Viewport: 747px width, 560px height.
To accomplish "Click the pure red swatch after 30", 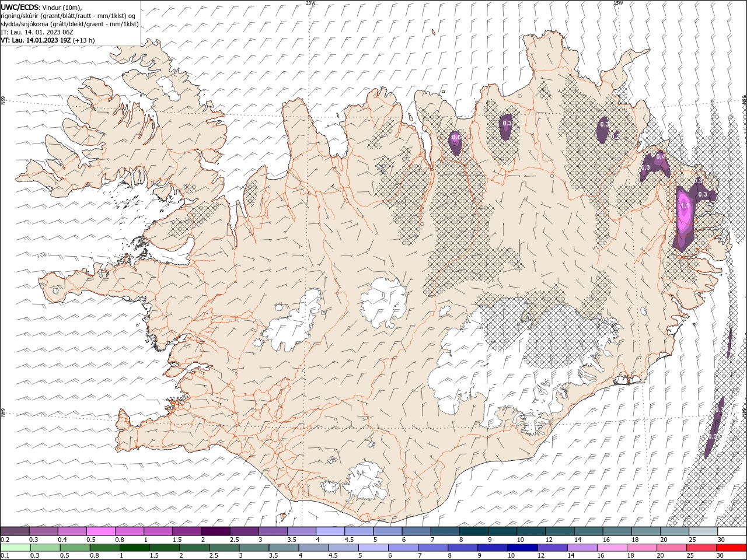I will tap(732, 548).
